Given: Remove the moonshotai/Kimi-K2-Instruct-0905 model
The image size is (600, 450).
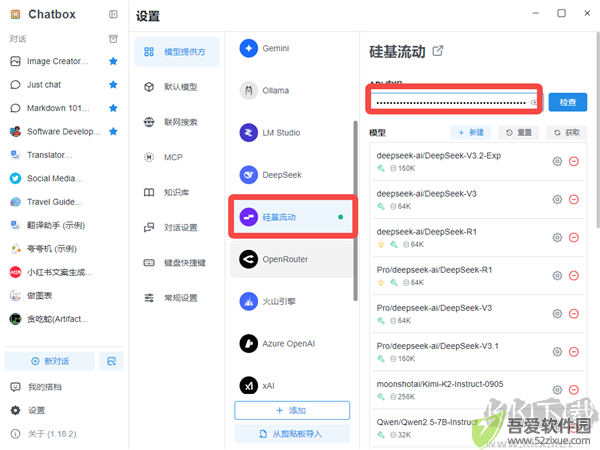Looking at the screenshot, I should point(574,390).
